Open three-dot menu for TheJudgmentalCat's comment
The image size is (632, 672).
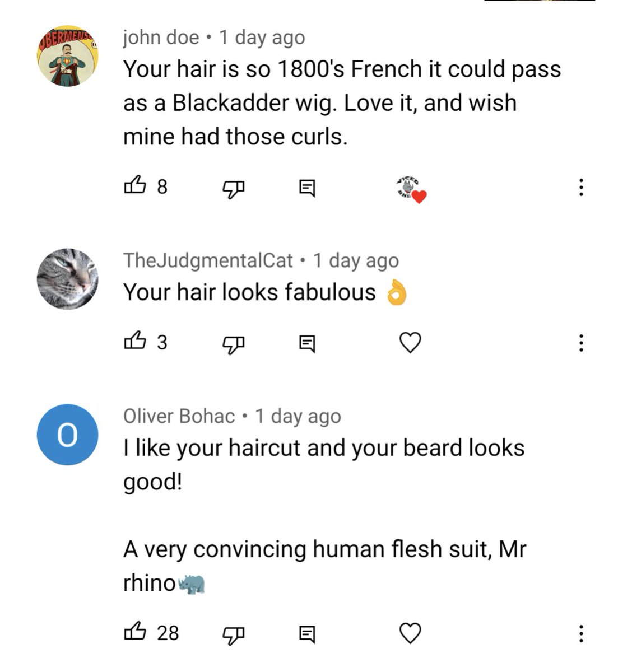(x=581, y=343)
